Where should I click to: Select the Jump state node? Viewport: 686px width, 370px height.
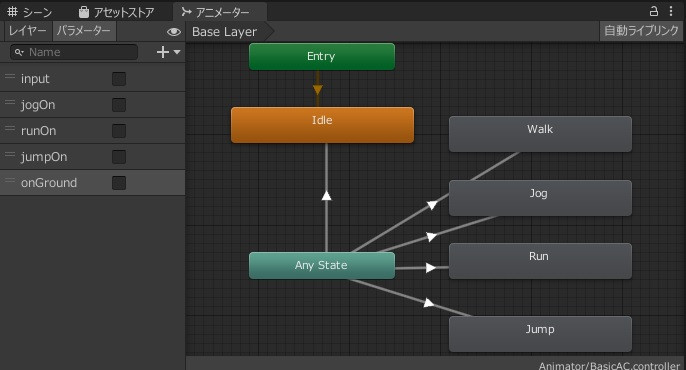tap(540, 334)
